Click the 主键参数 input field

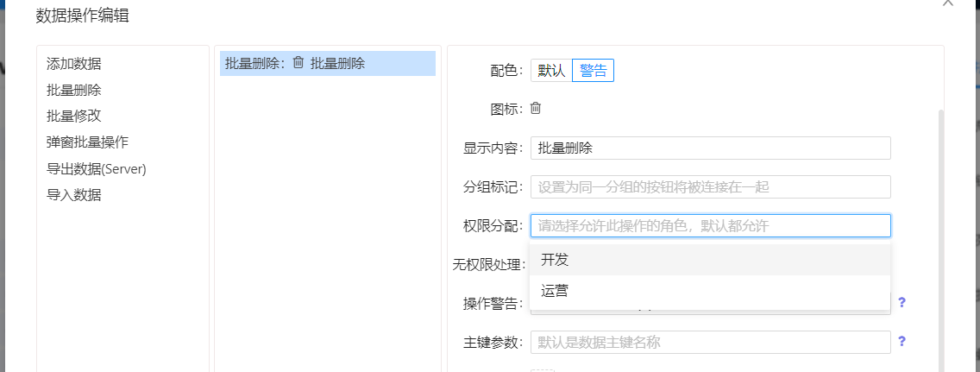pyautogui.click(x=710, y=342)
